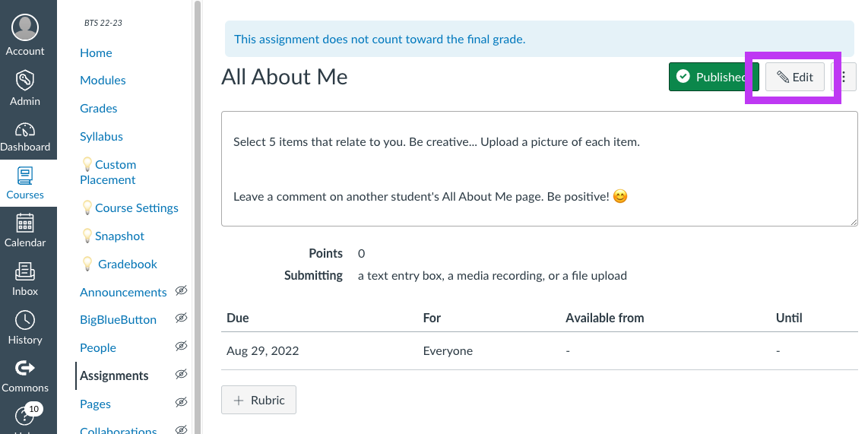
Task: Open the History clock icon
Action: click(x=25, y=320)
